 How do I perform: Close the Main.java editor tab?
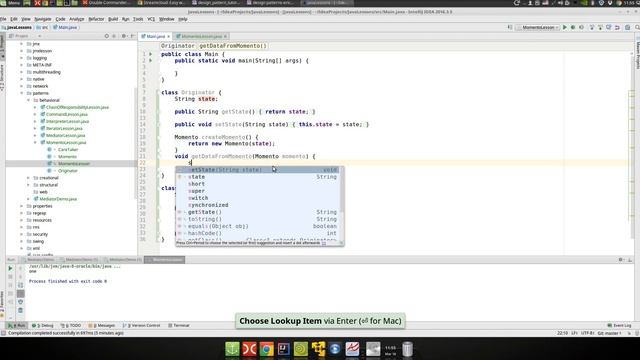tap(168, 36)
